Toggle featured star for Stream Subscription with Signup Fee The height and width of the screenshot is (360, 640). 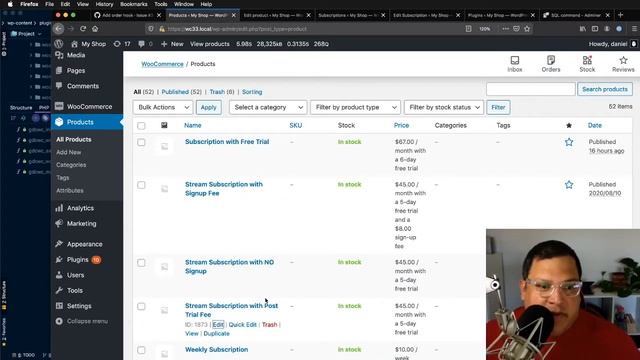click(x=569, y=185)
